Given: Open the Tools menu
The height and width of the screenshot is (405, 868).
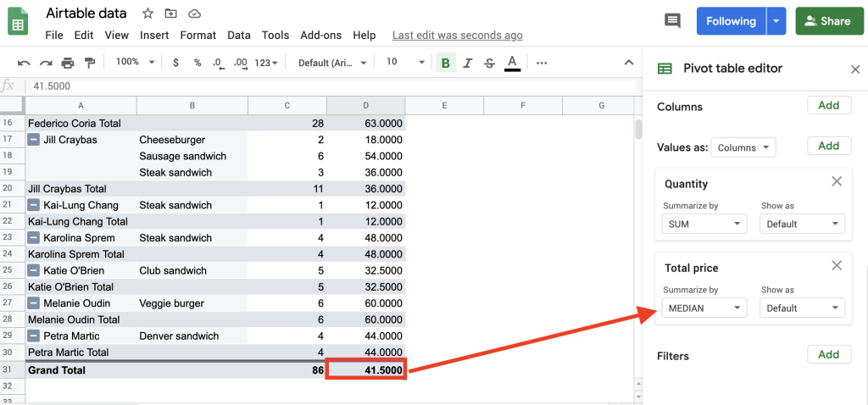Looking at the screenshot, I should coord(275,36).
